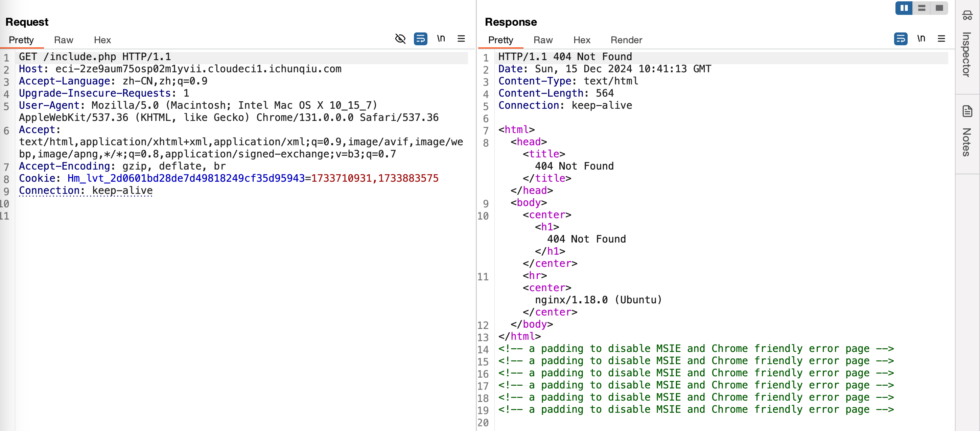Viewport: 980px width, 431px height.
Task: Click the Request panel heading
Action: [x=27, y=22]
